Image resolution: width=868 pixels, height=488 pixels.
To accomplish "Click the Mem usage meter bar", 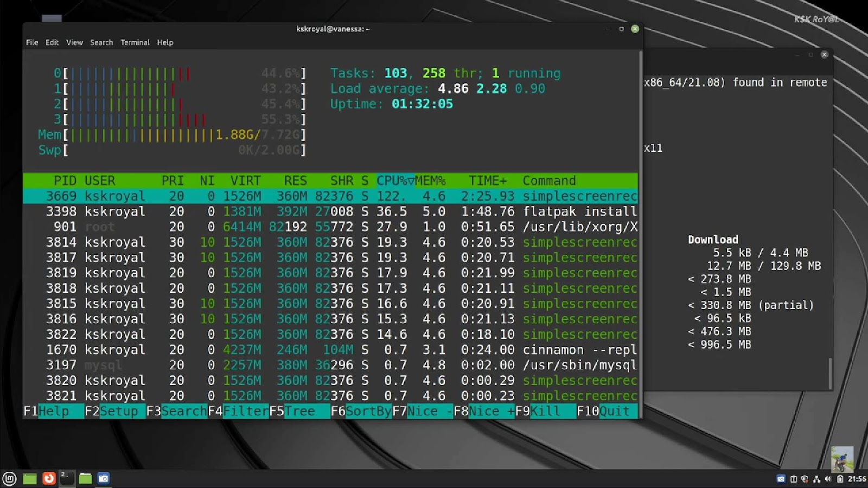I will click(172, 134).
